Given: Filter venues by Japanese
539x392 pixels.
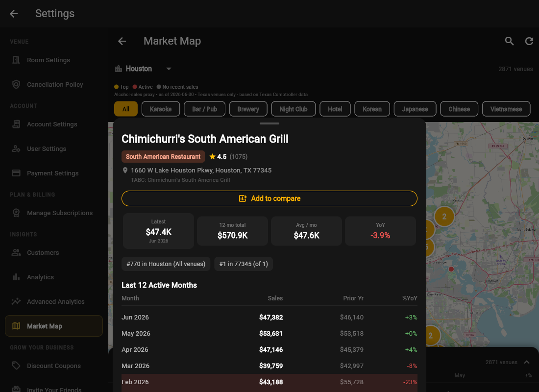Looking at the screenshot, I should [415, 109].
